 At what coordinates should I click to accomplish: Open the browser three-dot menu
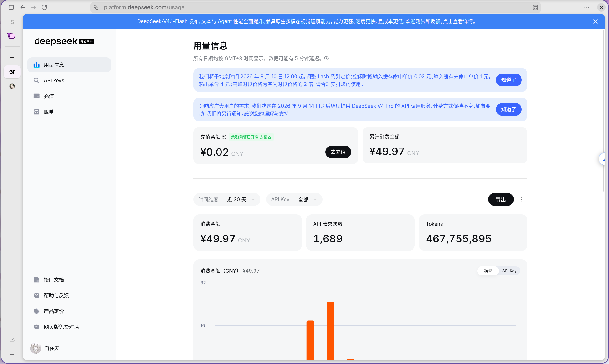587,7
